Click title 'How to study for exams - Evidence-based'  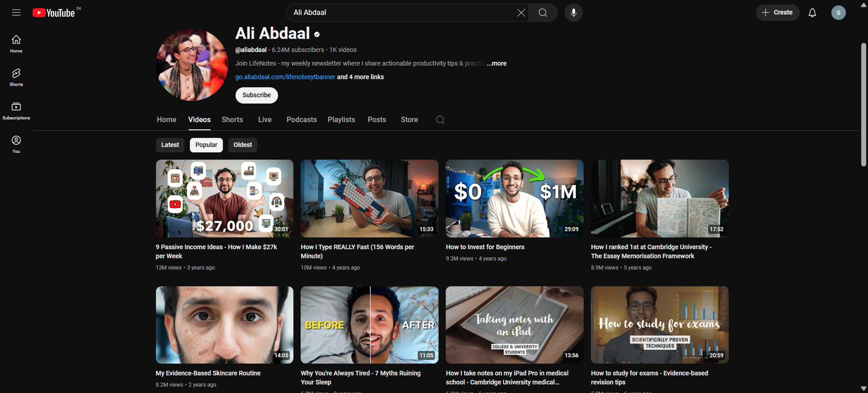point(649,378)
